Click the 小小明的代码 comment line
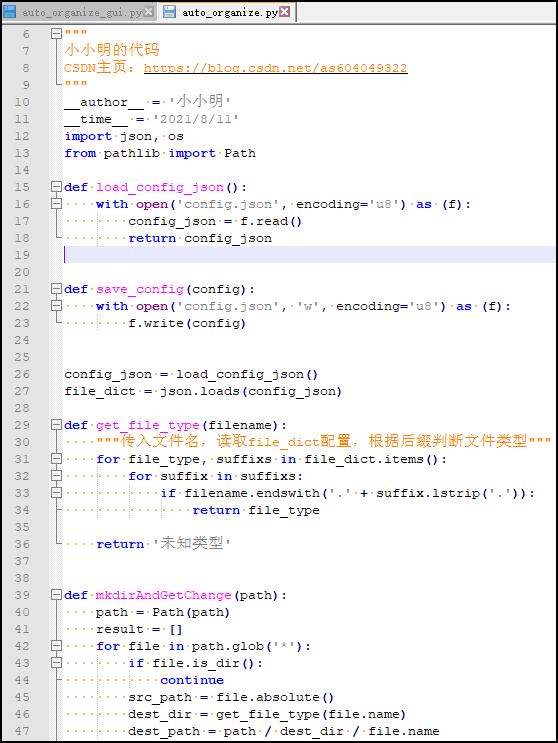558x743 pixels. [x=112, y=50]
